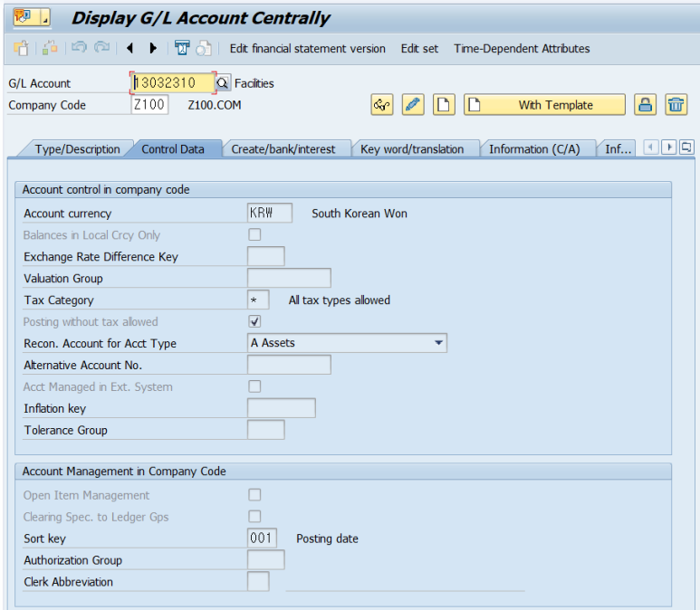
Task: Switch to Type/Description tab
Action: coord(77,149)
